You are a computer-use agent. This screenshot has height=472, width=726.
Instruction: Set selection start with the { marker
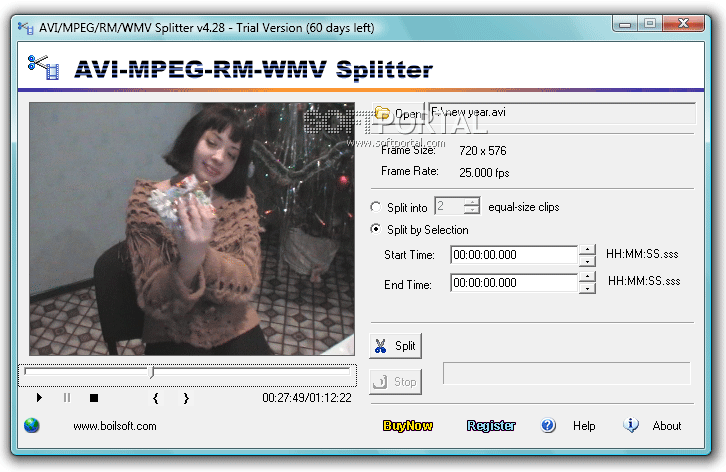pyautogui.click(x=156, y=398)
